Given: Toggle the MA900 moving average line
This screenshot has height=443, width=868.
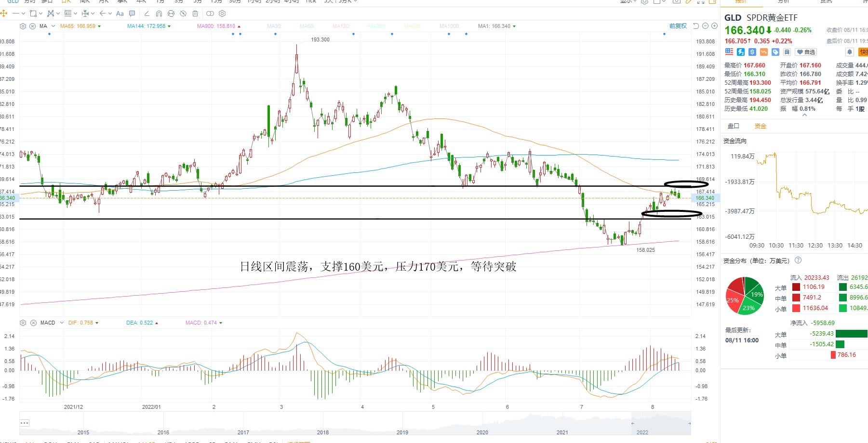Looking at the screenshot, I should click(x=219, y=26).
